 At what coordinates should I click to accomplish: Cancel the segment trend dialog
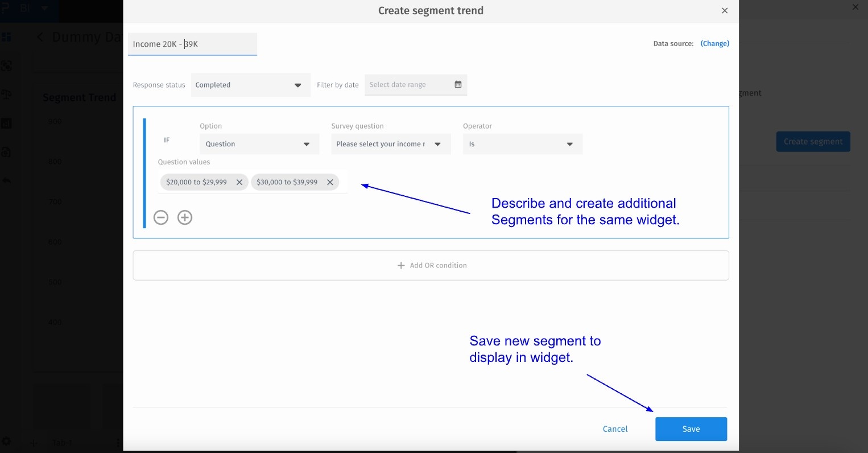615,429
